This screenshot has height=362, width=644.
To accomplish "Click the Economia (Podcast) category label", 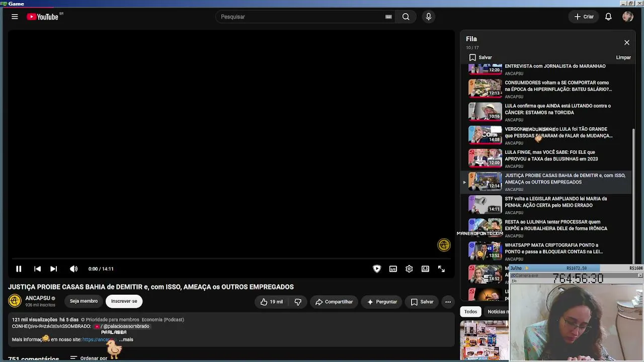I will click(163, 320).
